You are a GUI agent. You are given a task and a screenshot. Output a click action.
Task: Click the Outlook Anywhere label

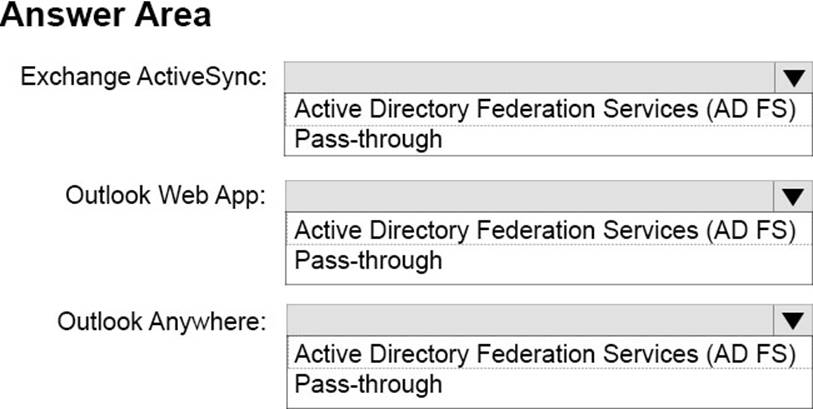[162, 321]
